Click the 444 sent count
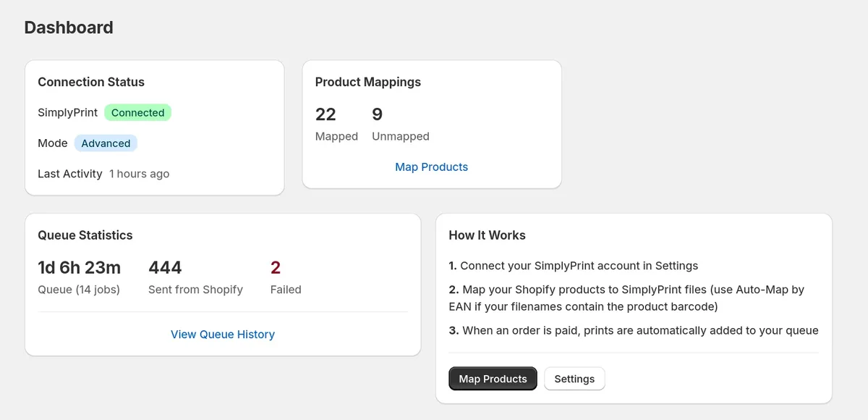 click(165, 268)
